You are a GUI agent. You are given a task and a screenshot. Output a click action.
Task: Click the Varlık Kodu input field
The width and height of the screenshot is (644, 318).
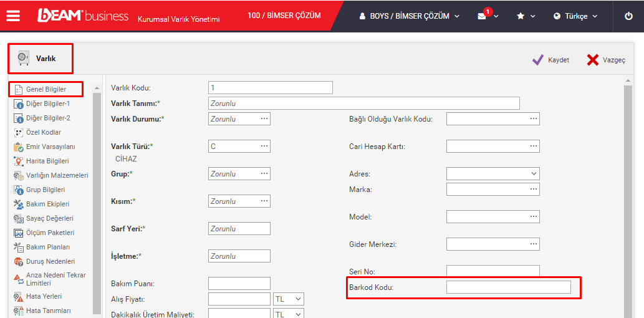click(x=270, y=87)
